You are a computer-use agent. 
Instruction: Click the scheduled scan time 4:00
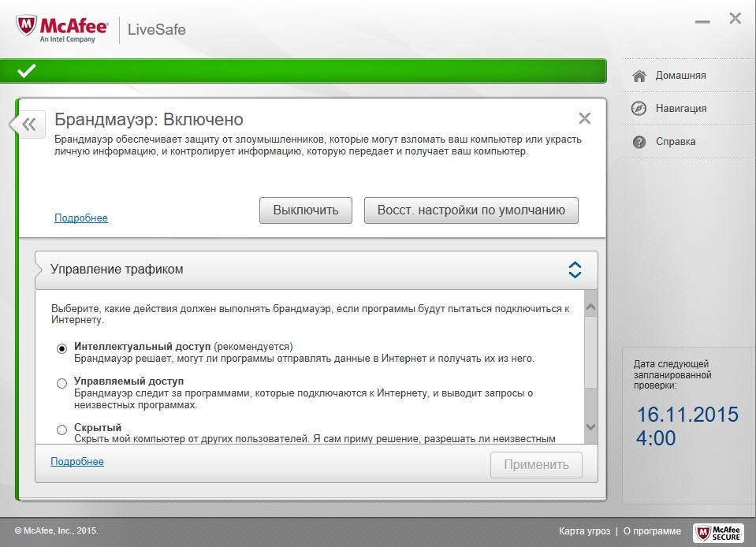click(x=656, y=438)
